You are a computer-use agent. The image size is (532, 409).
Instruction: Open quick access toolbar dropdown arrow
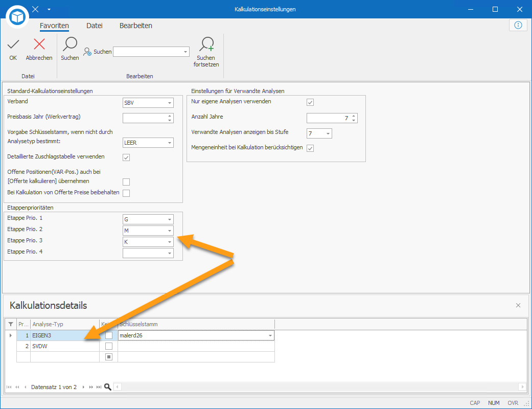pos(49,10)
